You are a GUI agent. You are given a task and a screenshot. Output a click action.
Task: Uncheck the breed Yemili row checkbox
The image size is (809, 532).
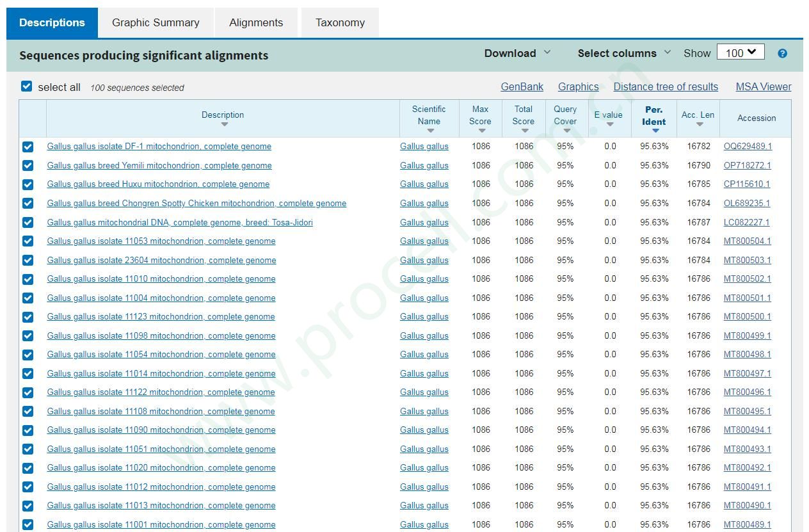pyautogui.click(x=28, y=166)
